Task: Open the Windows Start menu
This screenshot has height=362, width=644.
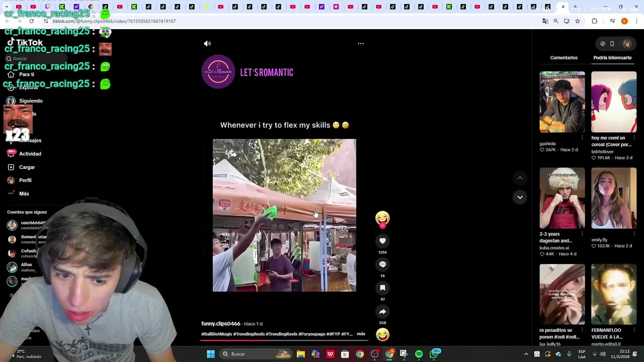Action: point(211,354)
